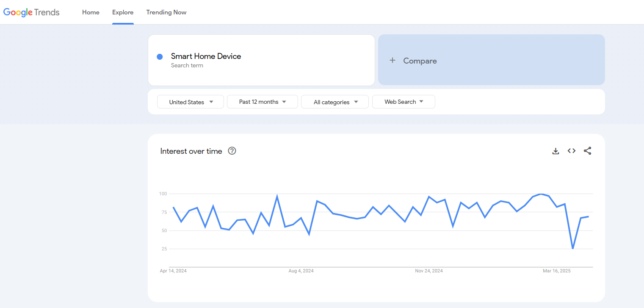Click the Aug 4, 2024 axis label

[301, 271]
